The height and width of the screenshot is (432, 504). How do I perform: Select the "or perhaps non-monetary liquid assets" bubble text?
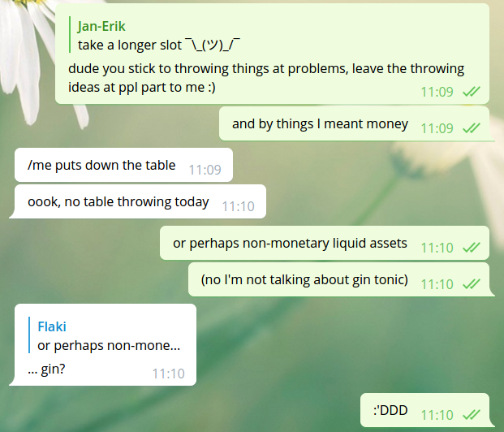[x=290, y=244]
